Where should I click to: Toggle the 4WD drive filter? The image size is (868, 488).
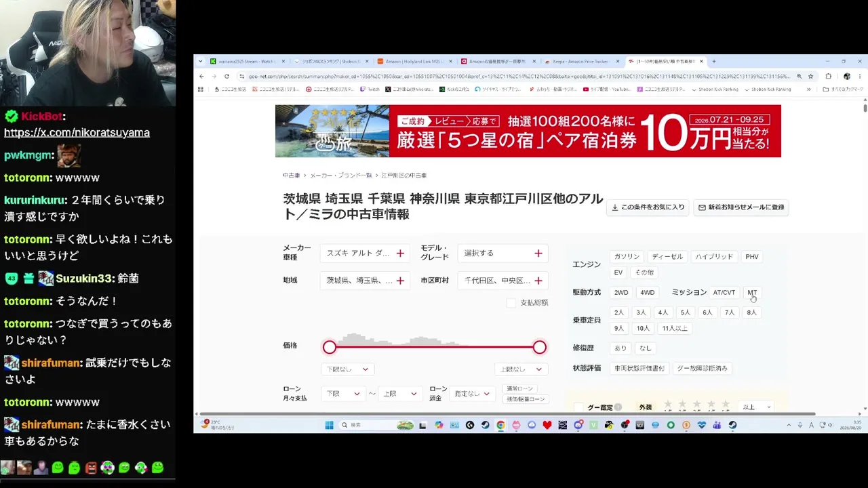(x=648, y=293)
